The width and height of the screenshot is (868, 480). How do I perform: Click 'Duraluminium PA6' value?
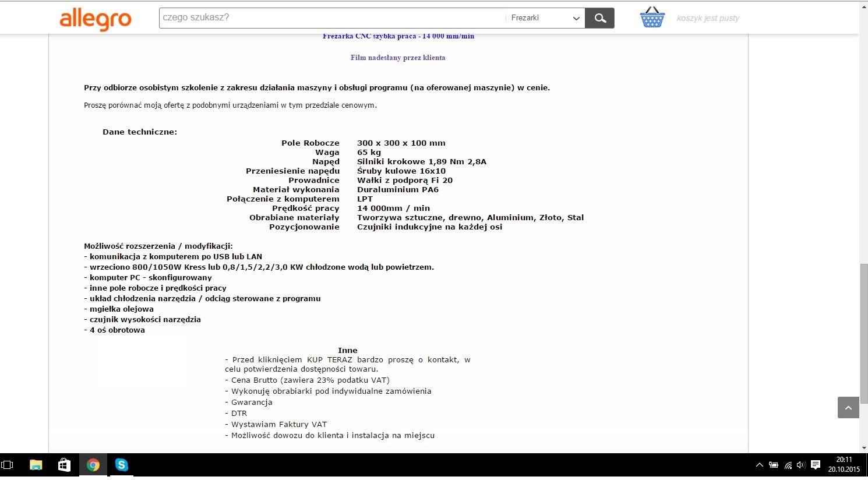pos(398,190)
